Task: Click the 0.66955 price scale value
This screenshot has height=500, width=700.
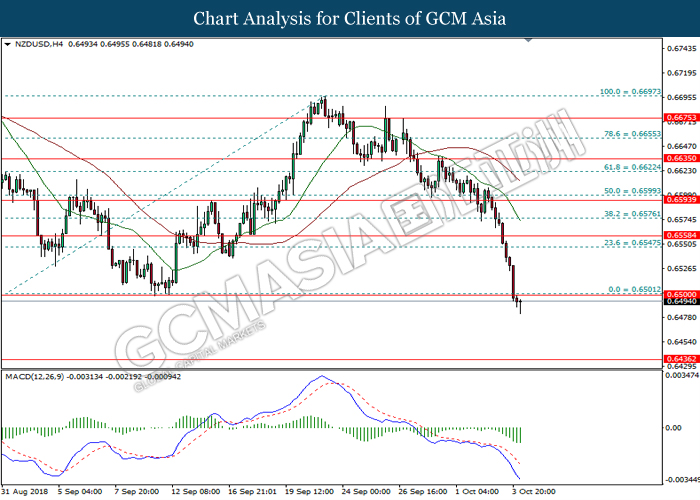Action: [x=681, y=97]
